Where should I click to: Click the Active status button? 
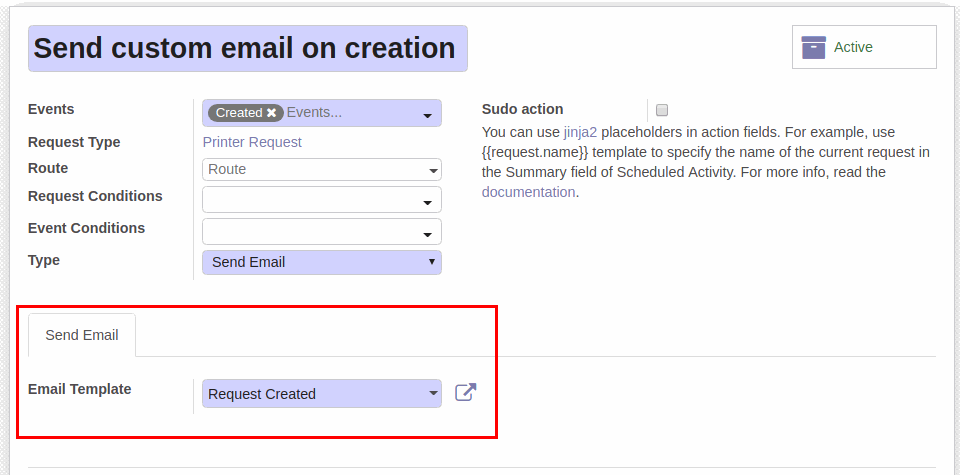(864, 47)
